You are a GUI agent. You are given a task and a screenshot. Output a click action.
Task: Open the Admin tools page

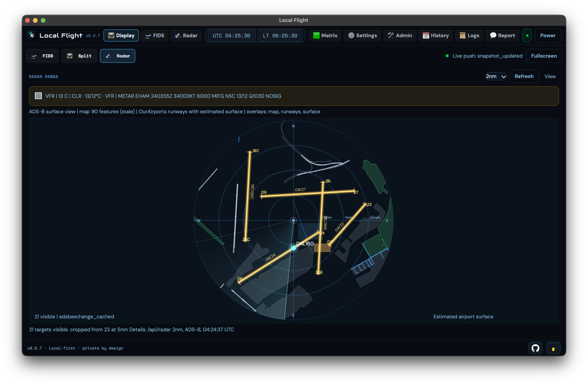coord(400,36)
